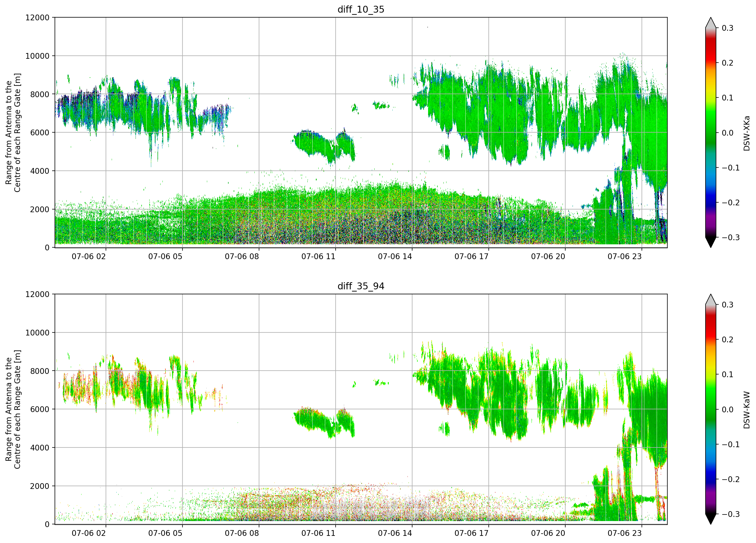Click "07-06 02" x-tick under diff_35_94 plot

(x=89, y=533)
